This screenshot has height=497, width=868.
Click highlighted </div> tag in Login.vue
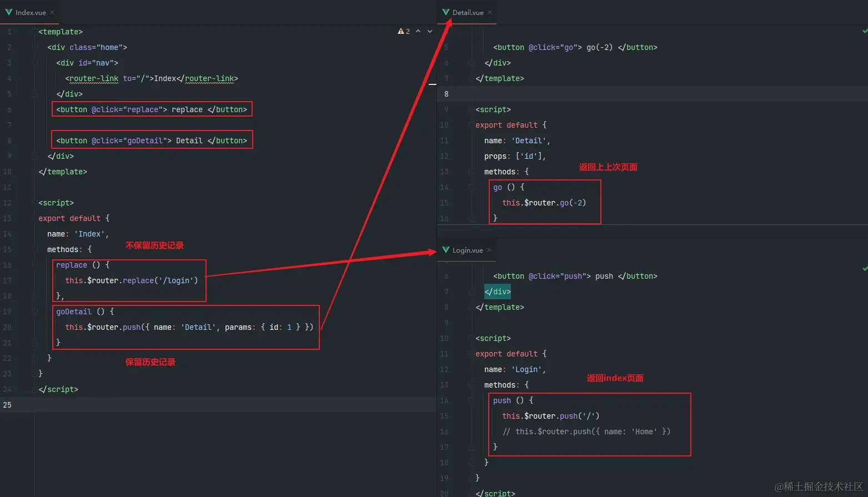pos(498,292)
